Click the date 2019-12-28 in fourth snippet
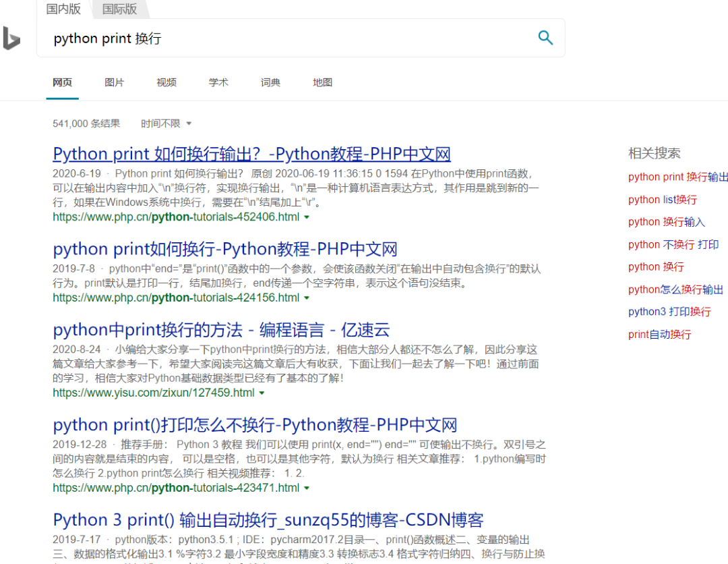This screenshot has height=564, width=728. (80, 445)
